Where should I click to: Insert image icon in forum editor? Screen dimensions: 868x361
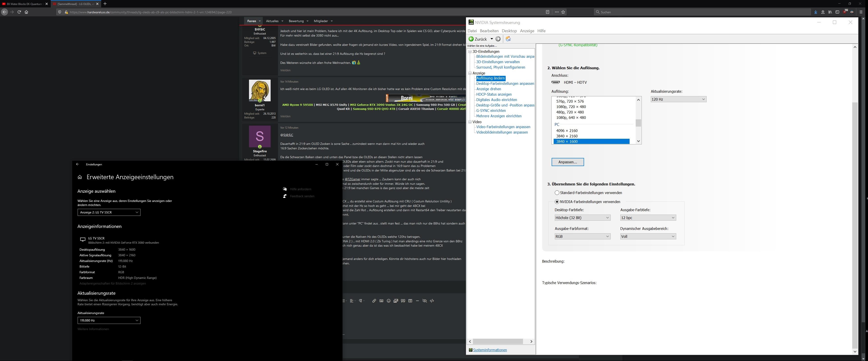(x=381, y=301)
